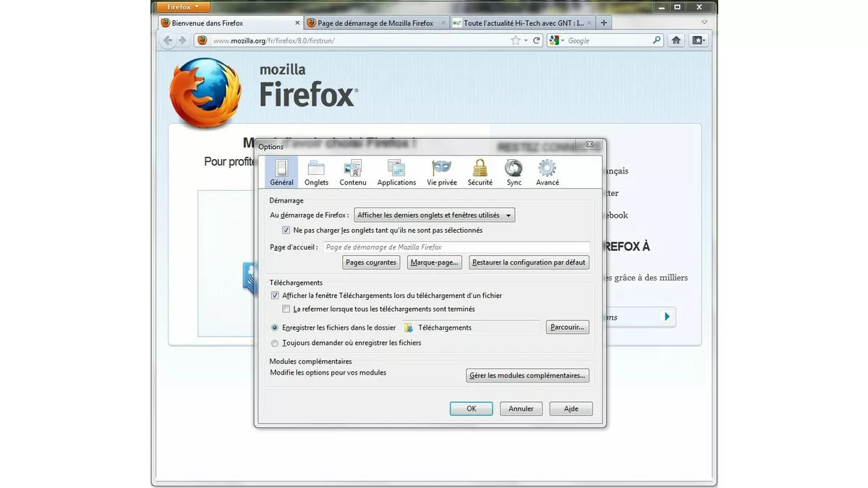The image size is (868, 488).
Task: Select the Onglets settings icon
Action: 316,171
